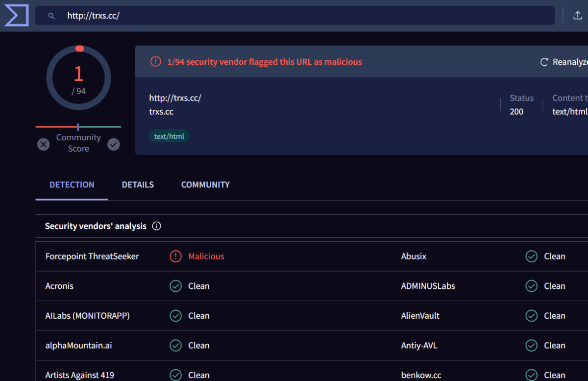The width and height of the screenshot is (588, 381).
Task: Vote malicious with community X button
Action: [x=44, y=144]
